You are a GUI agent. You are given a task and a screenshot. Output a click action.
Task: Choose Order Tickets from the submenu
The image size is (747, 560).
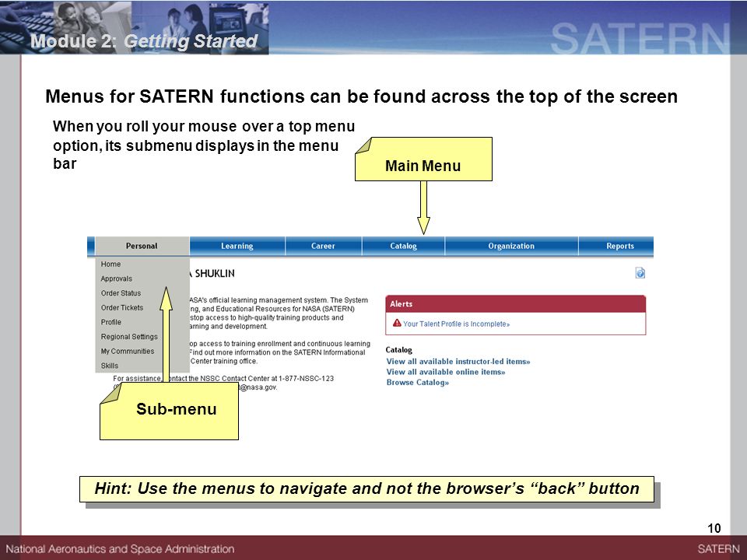[x=122, y=308]
